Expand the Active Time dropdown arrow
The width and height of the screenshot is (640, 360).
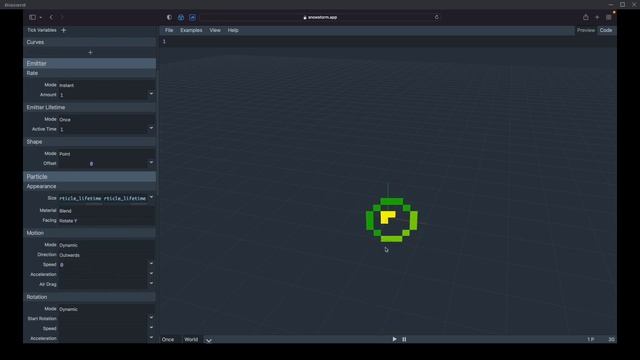(x=151, y=128)
